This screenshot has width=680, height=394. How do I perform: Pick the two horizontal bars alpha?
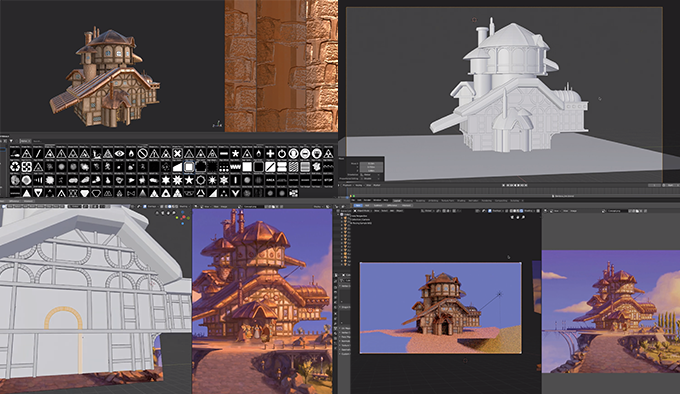pyautogui.click(x=282, y=167)
